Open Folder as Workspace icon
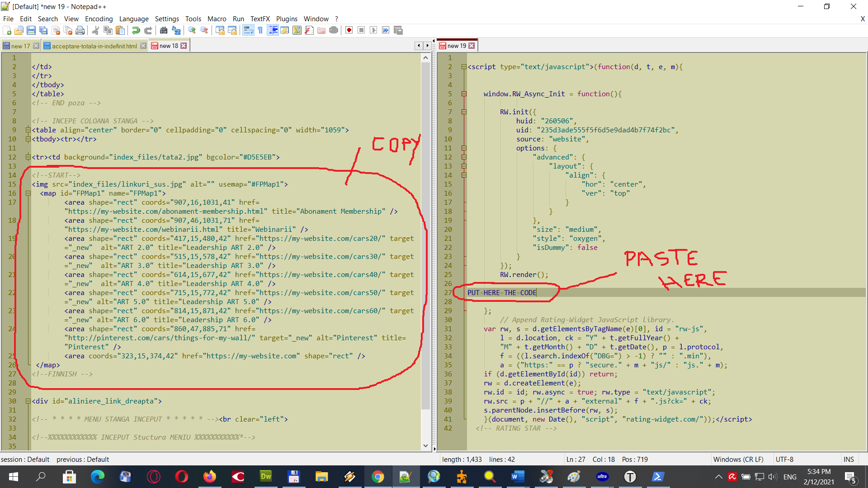868x488 pixels. click(321, 30)
